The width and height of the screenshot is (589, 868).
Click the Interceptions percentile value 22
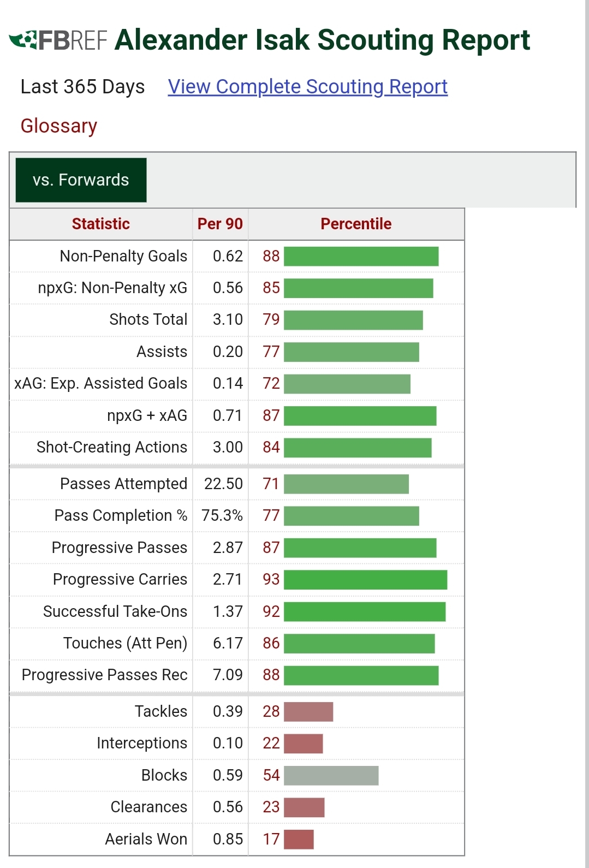(271, 743)
